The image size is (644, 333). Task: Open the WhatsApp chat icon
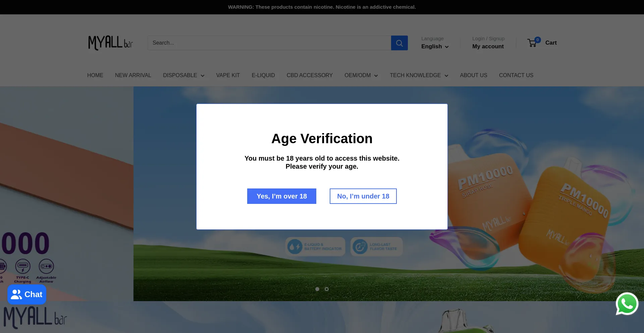coord(627,304)
